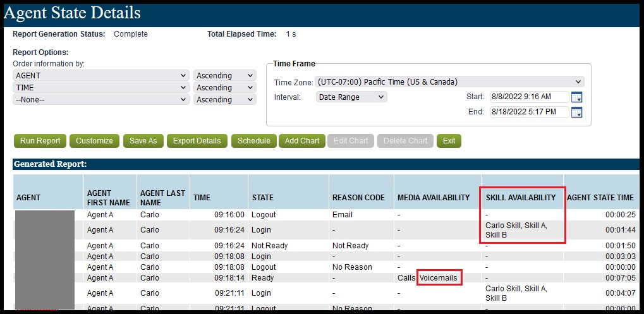This screenshot has width=644, height=314.
Task: Open the Interval Date Range dropdown
Action: 351,97
